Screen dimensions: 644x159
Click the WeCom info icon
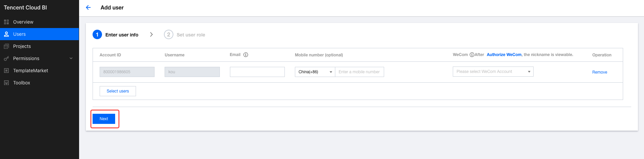tap(472, 55)
